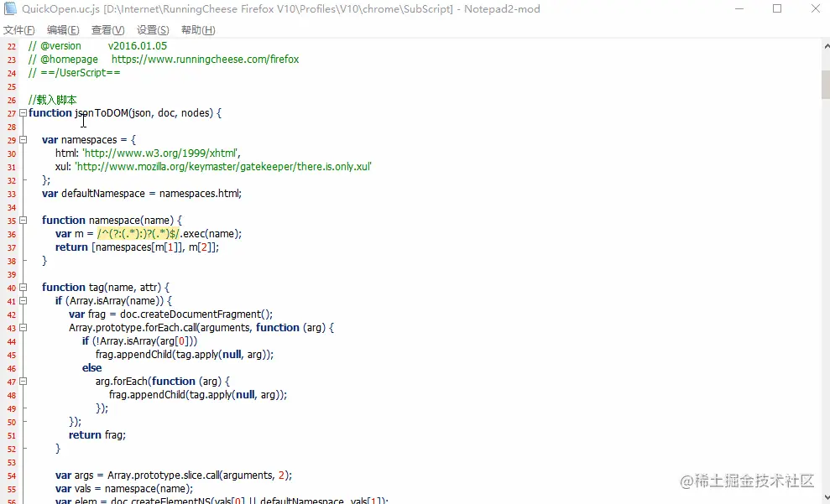
Task: Click the '//载入脚本' comment
Action: coord(53,100)
